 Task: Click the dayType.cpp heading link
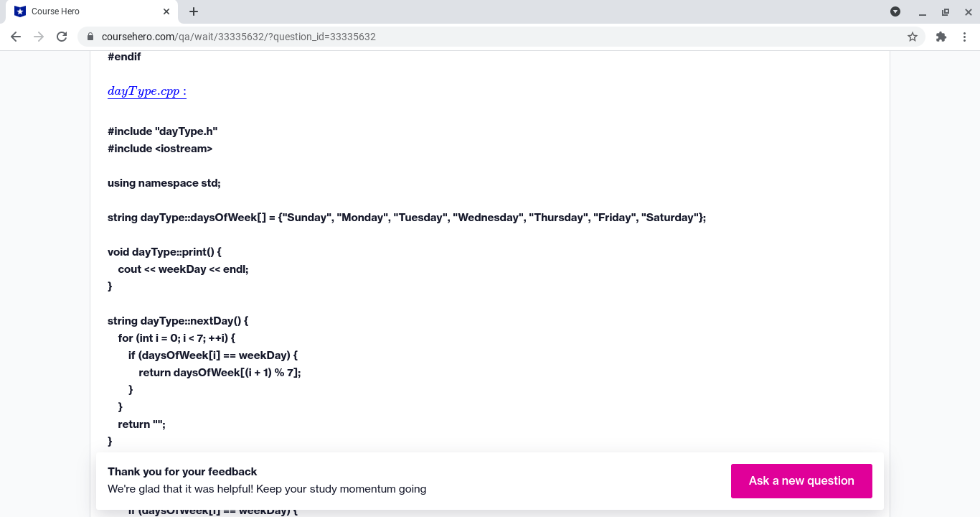click(x=147, y=91)
